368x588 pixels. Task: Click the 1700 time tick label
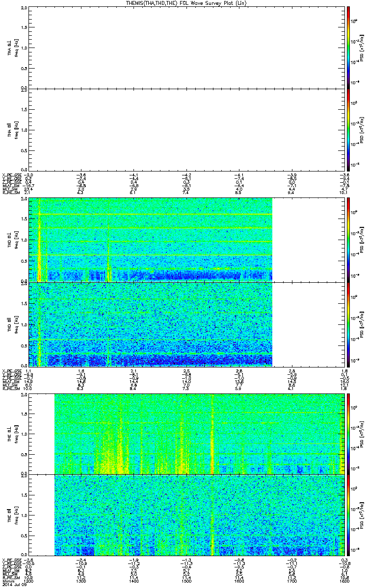click(291, 582)
